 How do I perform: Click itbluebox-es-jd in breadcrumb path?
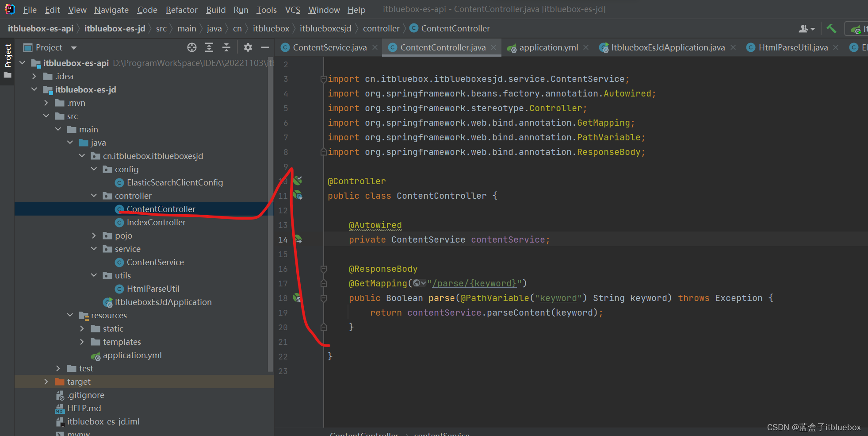[115, 29]
